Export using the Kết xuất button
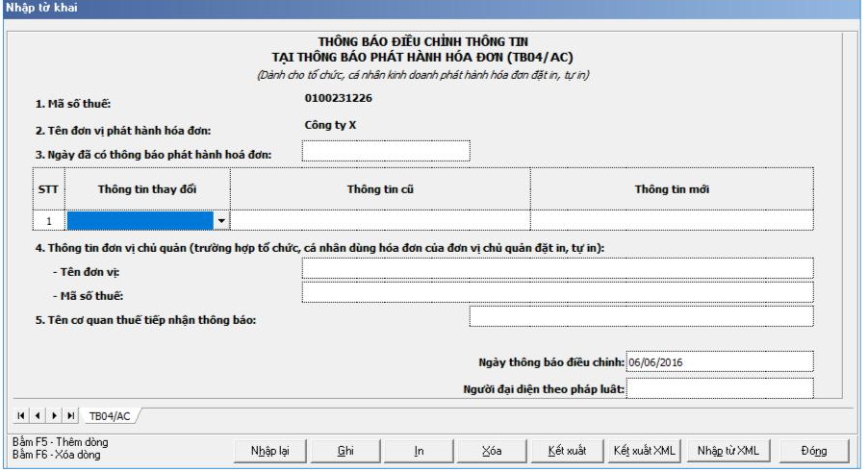The height and width of the screenshot is (472, 868). pos(567,451)
